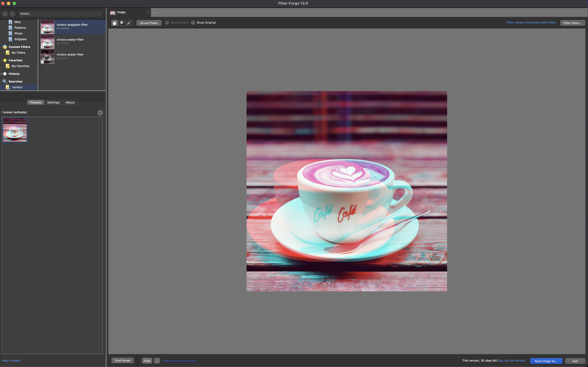Open the Help: Presets link
The image size is (588, 367).
tap(11, 360)
